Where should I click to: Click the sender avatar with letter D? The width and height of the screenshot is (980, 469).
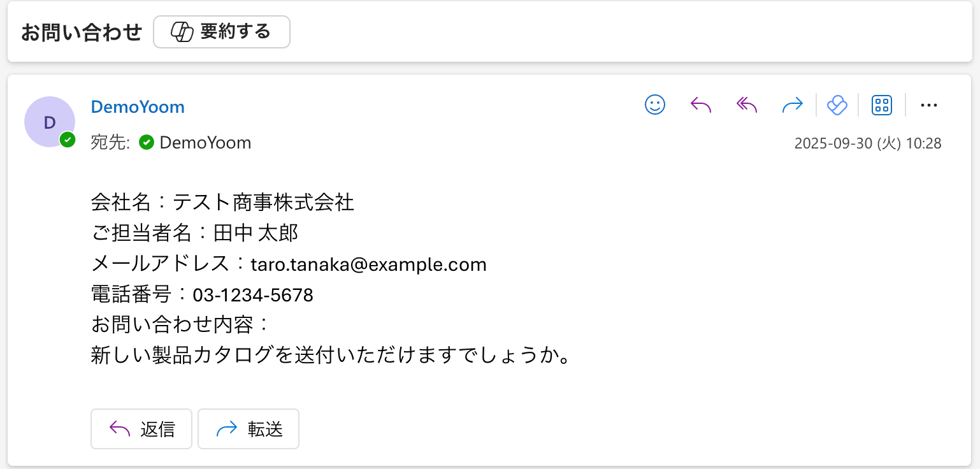(x=49, y=122)
